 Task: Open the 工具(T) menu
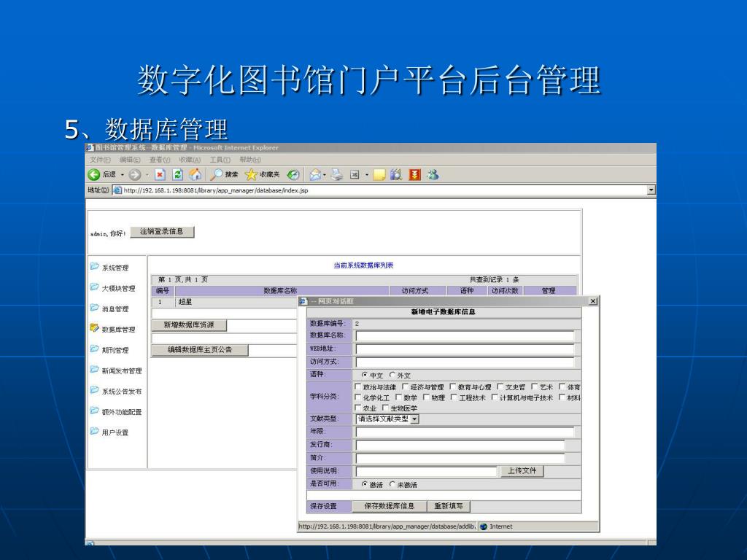220,160
